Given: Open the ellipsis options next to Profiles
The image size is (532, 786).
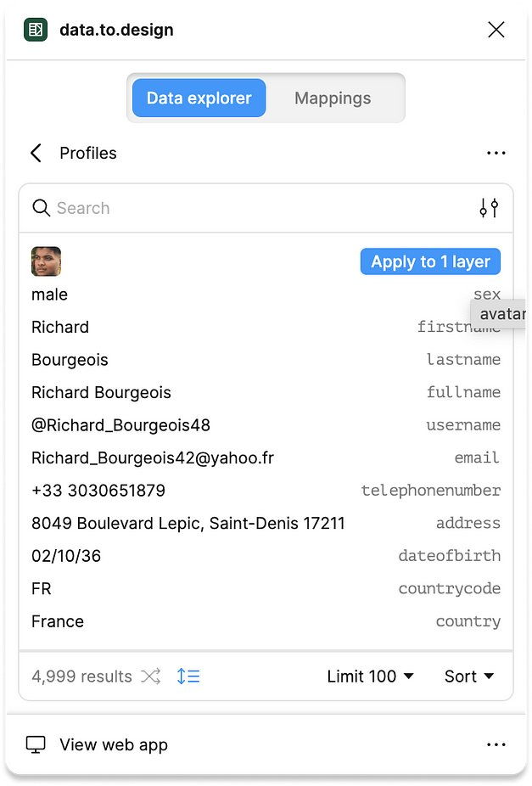Looking at the screenshot, I should point(496,153).
